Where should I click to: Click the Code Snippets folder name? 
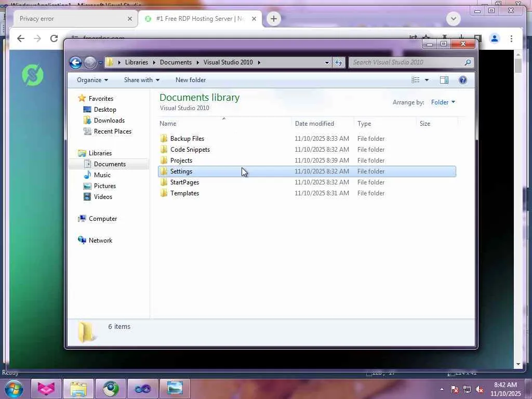(x=190, y=149)
